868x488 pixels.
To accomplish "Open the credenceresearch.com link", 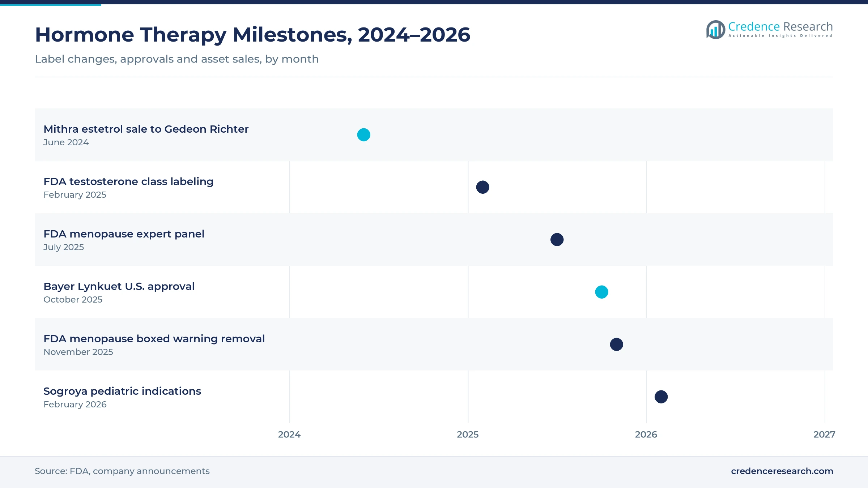I will pyautogui.click(x=782, y=471).
